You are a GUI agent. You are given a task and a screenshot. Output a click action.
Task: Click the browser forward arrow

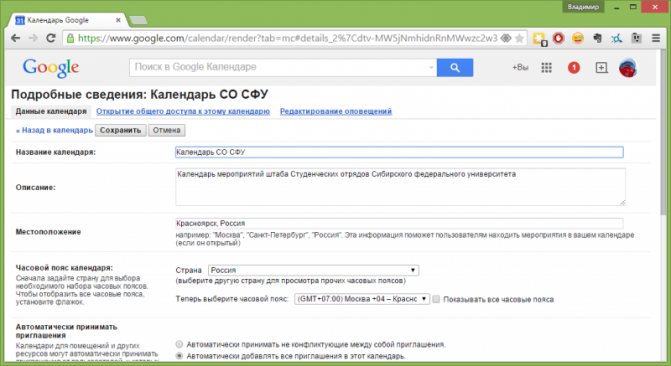[x=33, y=38]
